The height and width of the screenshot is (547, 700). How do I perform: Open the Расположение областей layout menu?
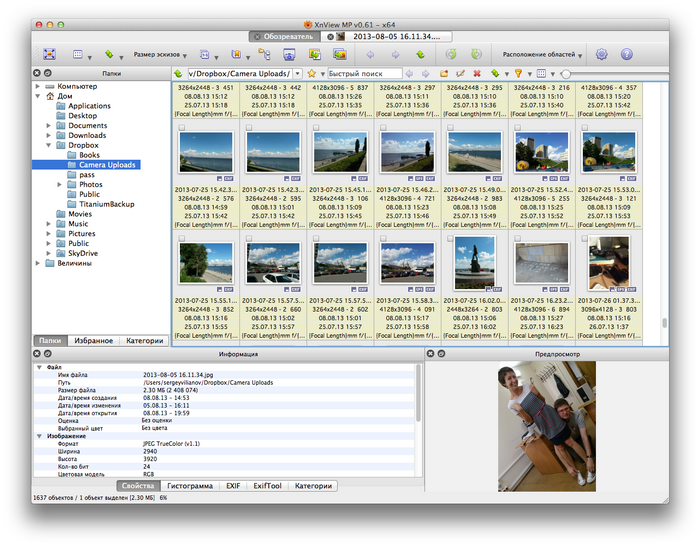[541, 54]
